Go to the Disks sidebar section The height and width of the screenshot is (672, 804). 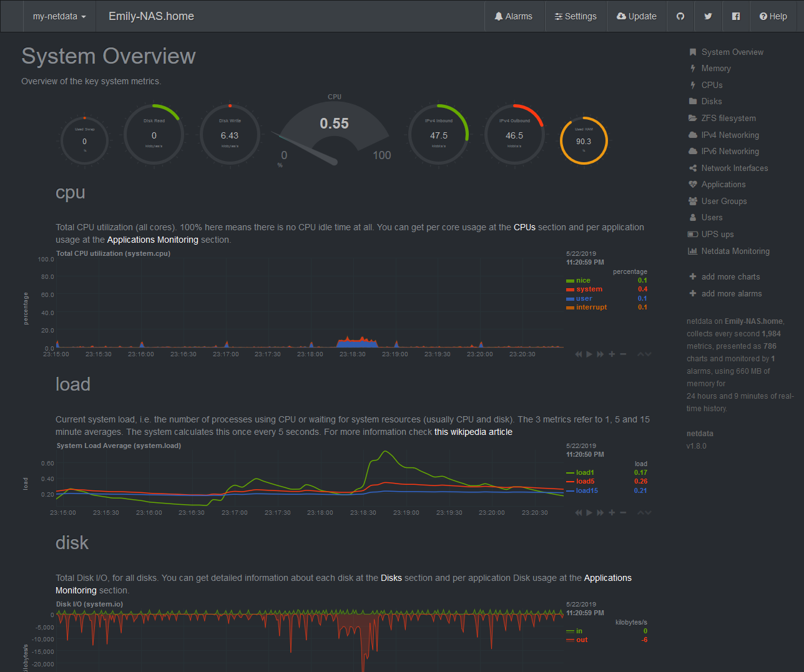[711, 102]
